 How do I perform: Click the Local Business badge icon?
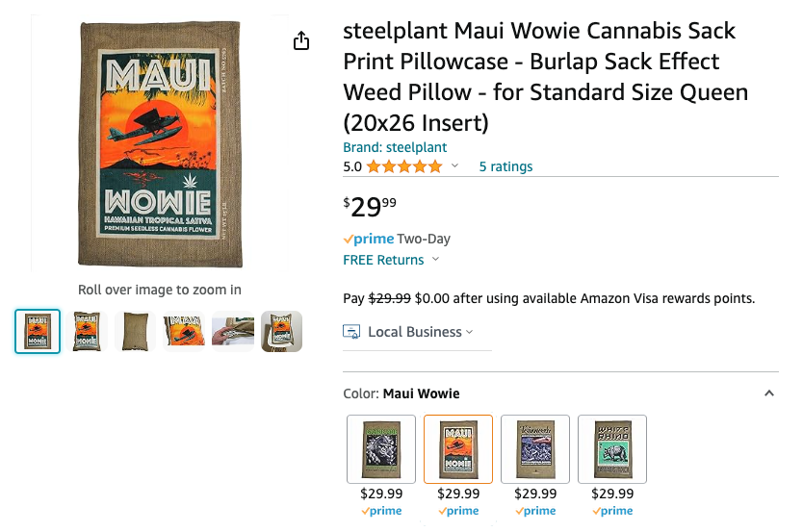click(351, 332)
